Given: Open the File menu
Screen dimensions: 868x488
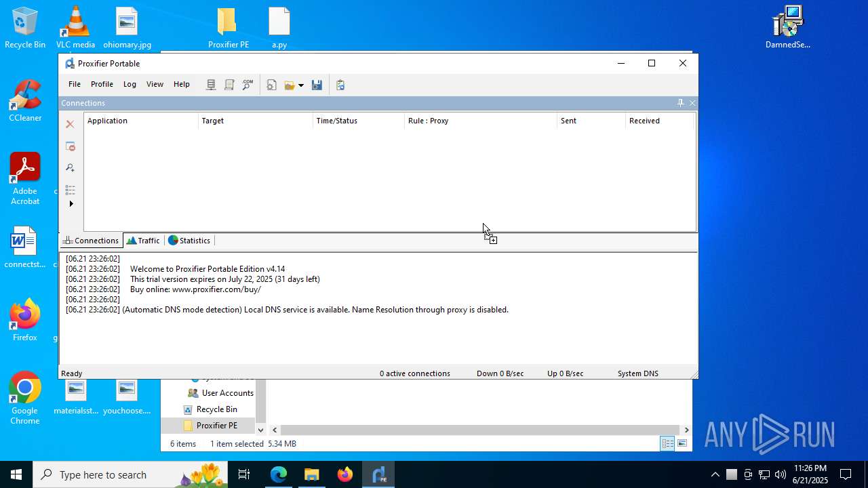Looking at the screenshot, I should [x=75, y=84].
